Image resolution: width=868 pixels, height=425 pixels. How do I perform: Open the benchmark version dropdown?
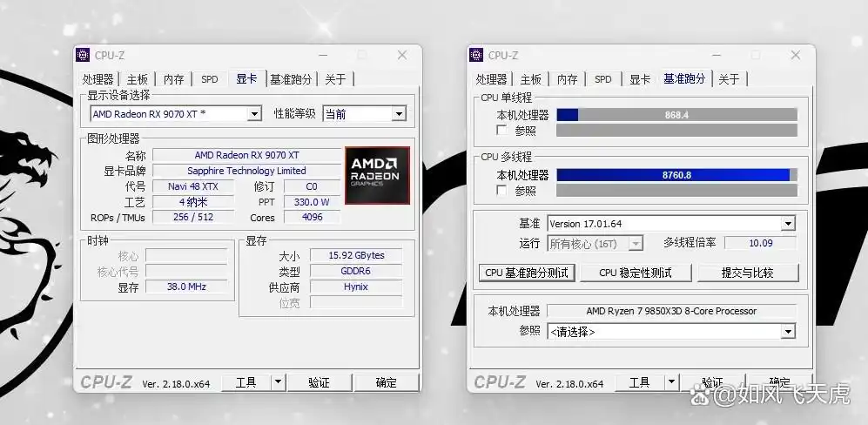[787, 224]
